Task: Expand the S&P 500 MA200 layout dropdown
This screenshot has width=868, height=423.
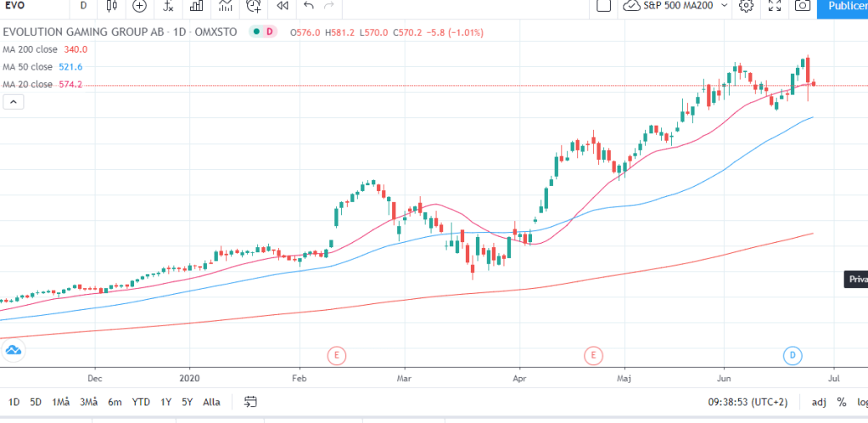Action: click(x=724, y=6)
